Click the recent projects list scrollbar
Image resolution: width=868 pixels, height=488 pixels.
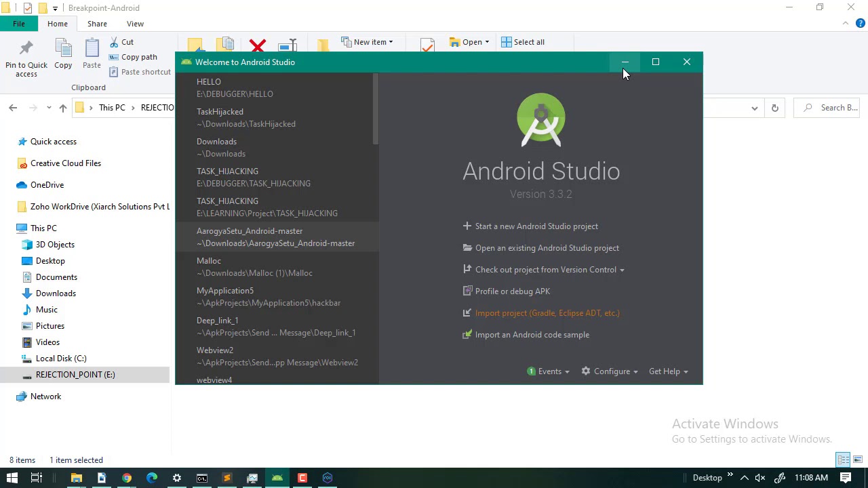375,108
